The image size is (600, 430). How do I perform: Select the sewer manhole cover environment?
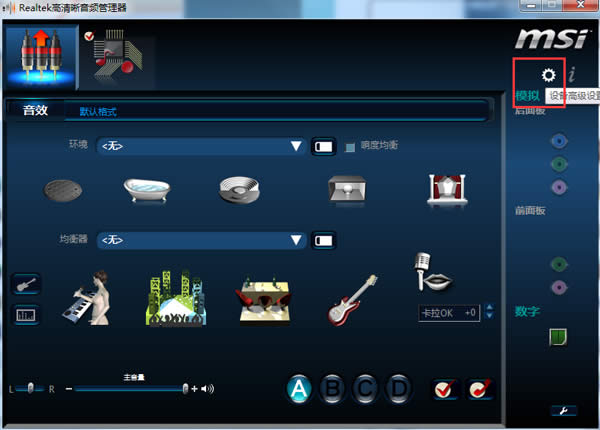[63, 190]
